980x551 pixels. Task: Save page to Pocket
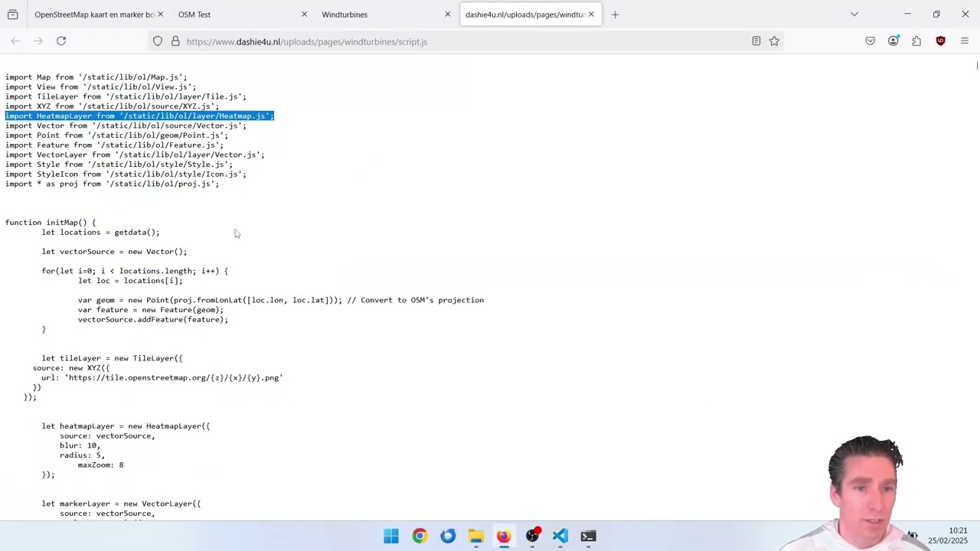click(x=871, y=41)
